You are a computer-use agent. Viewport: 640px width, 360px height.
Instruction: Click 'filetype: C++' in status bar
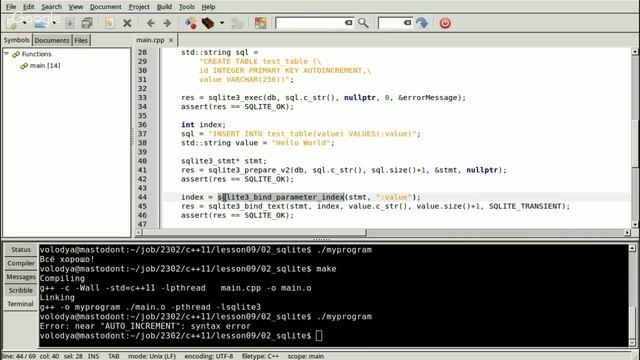pos(260,356)
